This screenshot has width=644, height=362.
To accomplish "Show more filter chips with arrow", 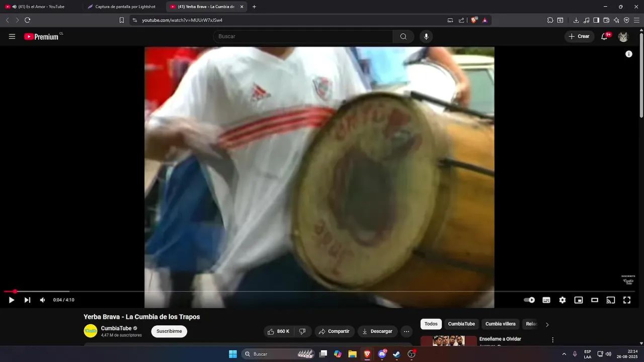I will click(x=547, y=324).
